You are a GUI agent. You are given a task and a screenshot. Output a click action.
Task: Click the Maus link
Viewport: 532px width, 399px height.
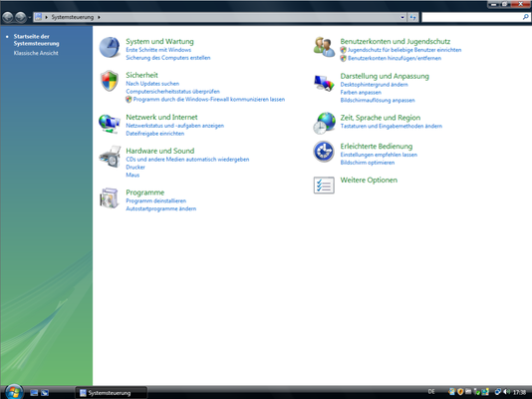[x=133, y=175]
